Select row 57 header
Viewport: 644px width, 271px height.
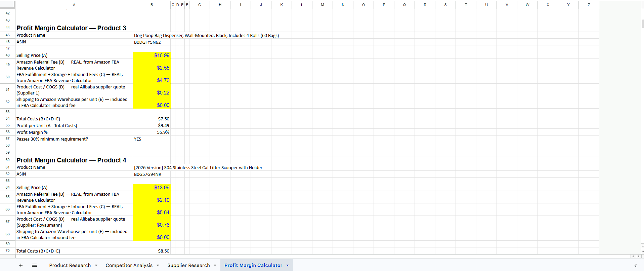click(7, 139)
